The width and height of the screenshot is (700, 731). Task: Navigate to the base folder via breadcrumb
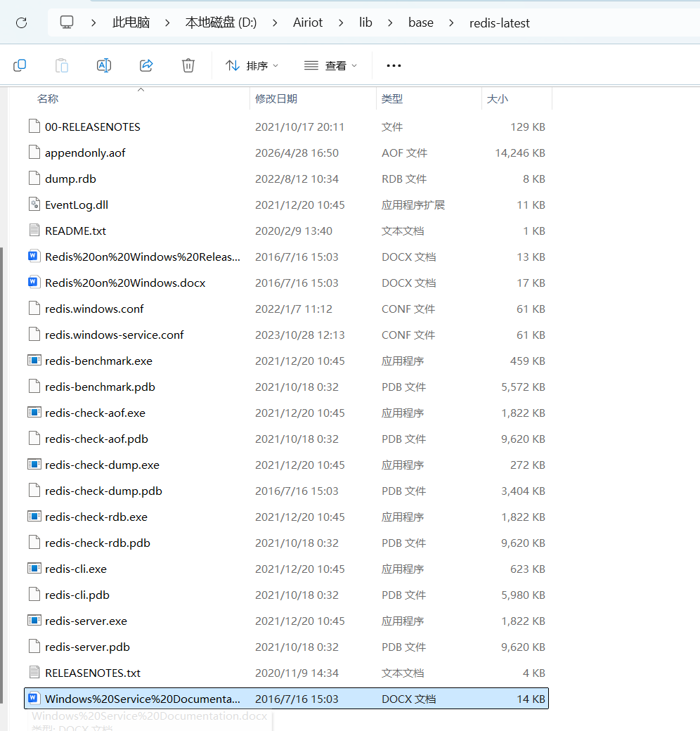coord(420,22)
